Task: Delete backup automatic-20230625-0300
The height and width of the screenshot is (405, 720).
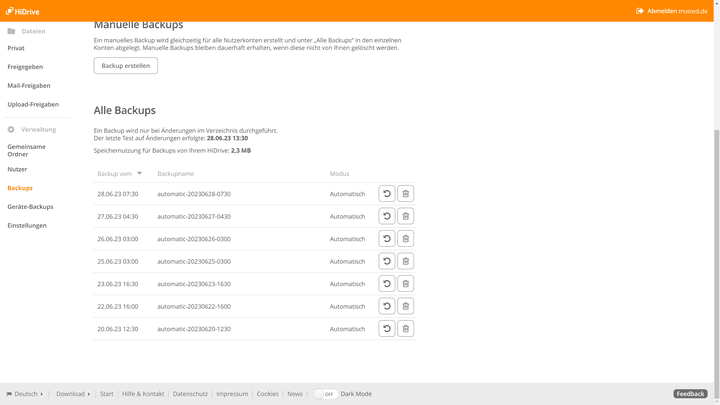Action: pos(405,261)
